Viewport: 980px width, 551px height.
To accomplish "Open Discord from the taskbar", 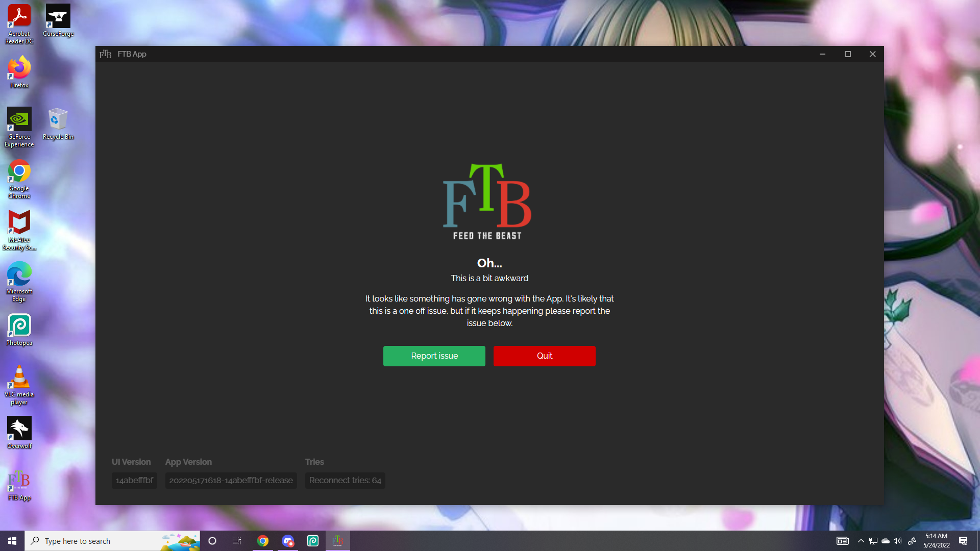I will pyautogui.click(x=288, y=540).
